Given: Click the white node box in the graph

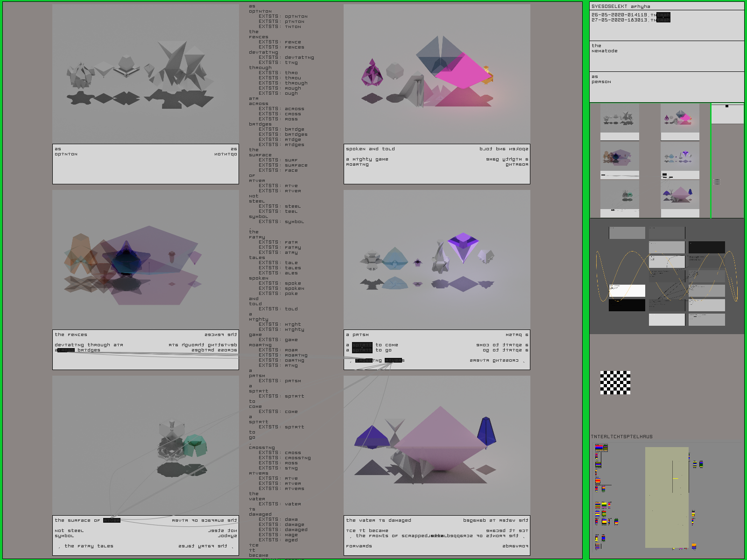Looking at the screenshot, I should (x=627, y=291).
